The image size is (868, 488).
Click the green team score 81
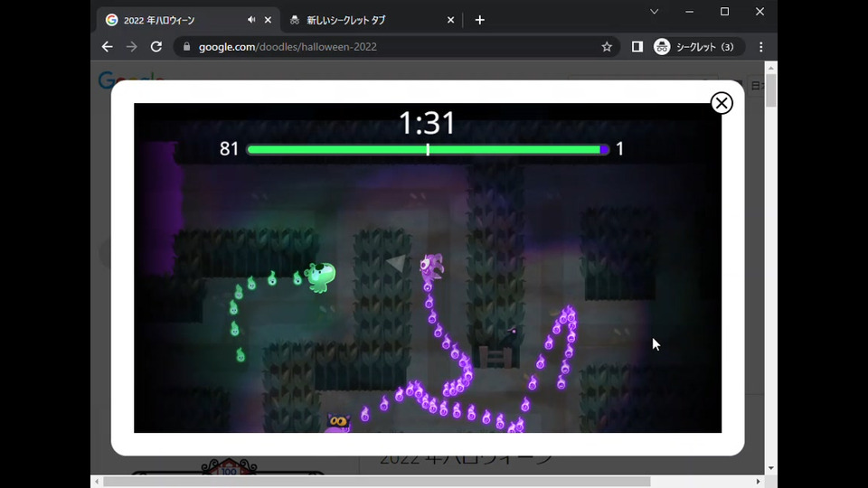[229, 149]
